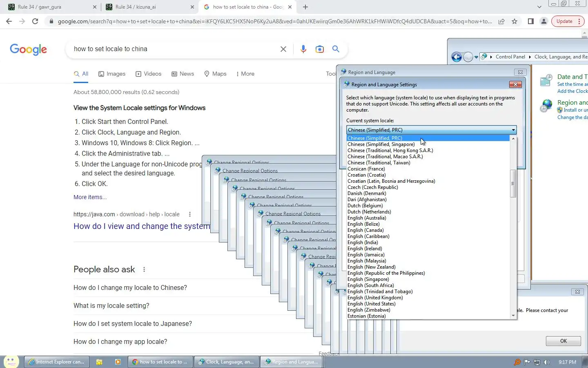The height and width of the screenshot is (368, 588).
Task: Choose Estonian (Estonia) locale
Action: [428, 316]
